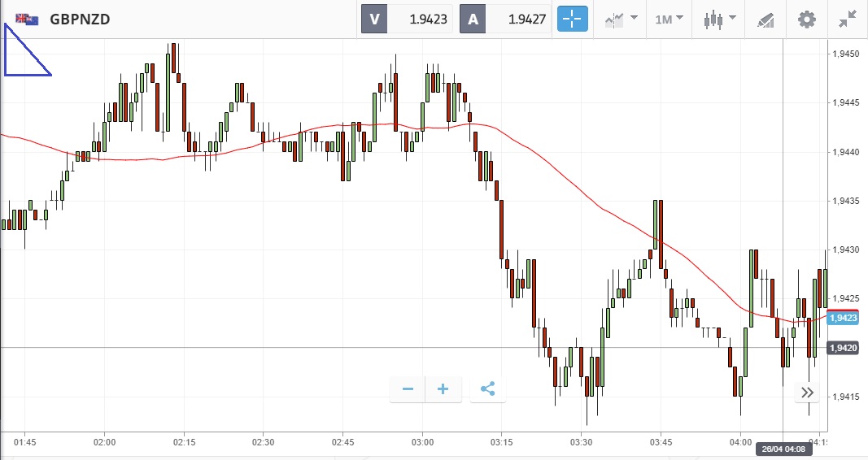The height and width of the screenshot is (460, 868).
Task: Click the sell price V 1.9423 button
Action: 408,19
